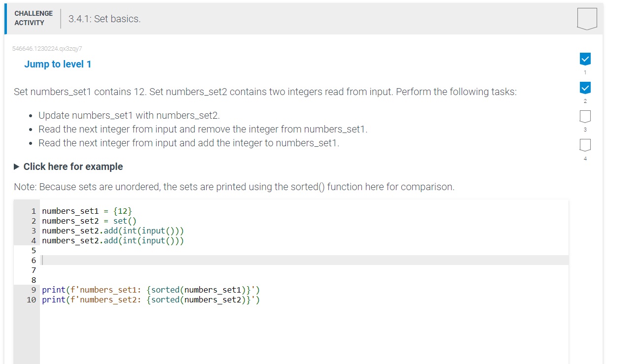Image resolution: width=639 pixels, height=364 pixels.
Task: Click the CHALLENGE ACTIVITY label
Action: pyautogui.click(x=34, y=18)
